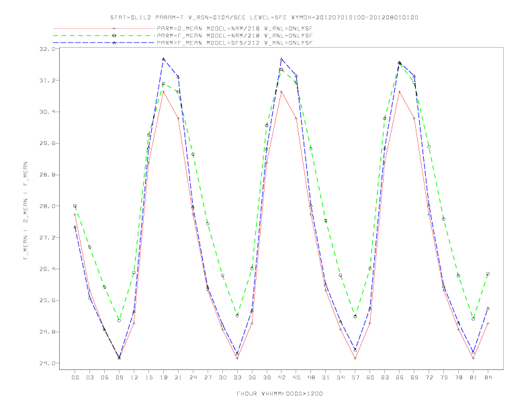Image resolution: width=532 pixels, height=411 pixels.
Task: Click x-axis tick label 63
Action: click(385, 377)
